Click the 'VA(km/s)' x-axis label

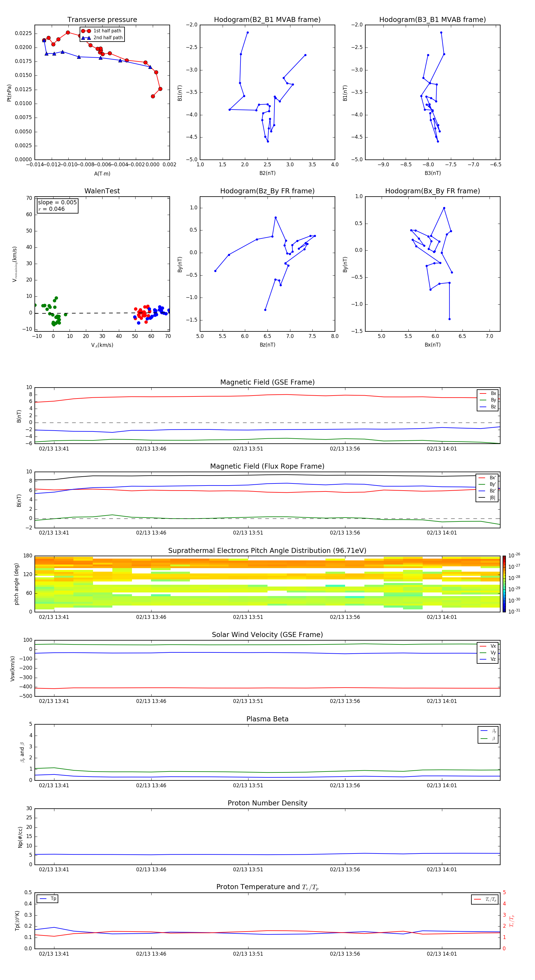tap(102, 345)
